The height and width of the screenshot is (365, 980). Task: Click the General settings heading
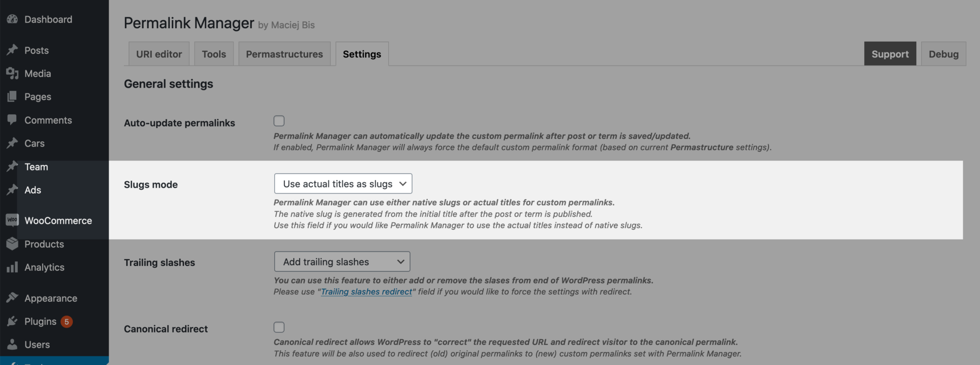point(168,84)
